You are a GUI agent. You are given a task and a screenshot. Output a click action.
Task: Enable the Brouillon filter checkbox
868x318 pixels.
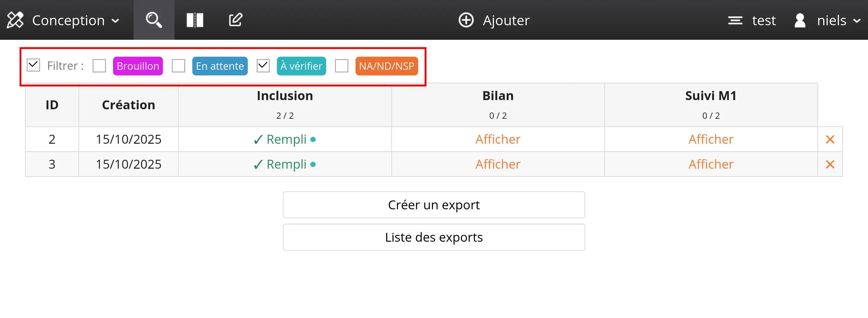pos(99,66)
